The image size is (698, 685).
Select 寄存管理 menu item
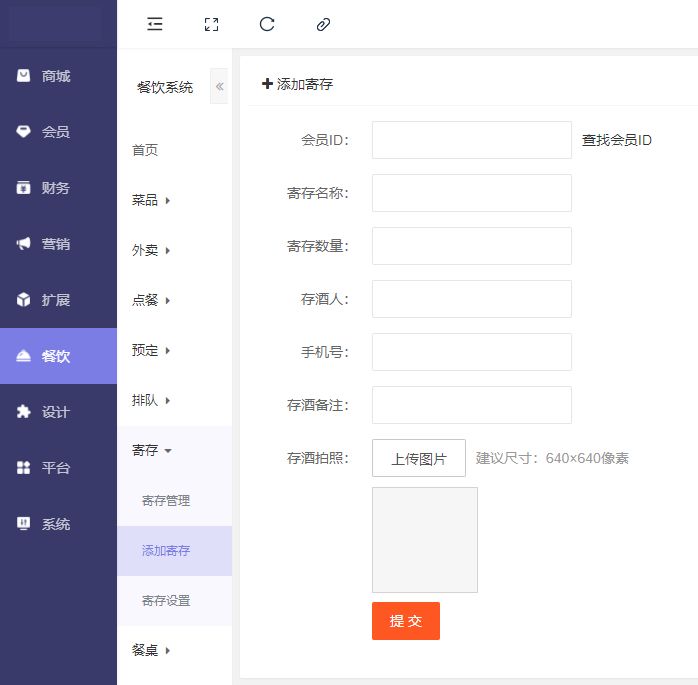(x=166, y=501)
